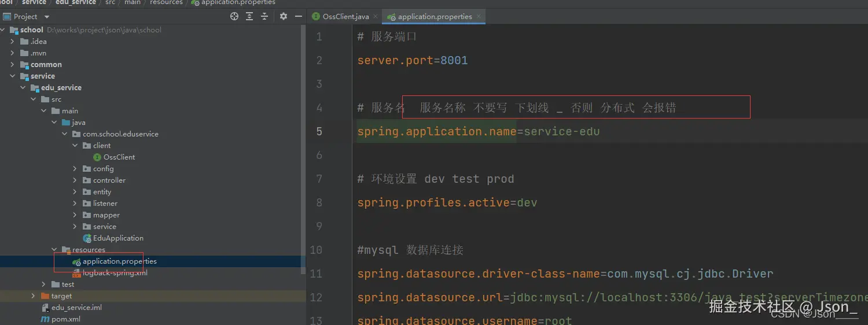Close the application.properties editor tab
The width and height of the screenshot is (868, 325).
tap(479, 17)
